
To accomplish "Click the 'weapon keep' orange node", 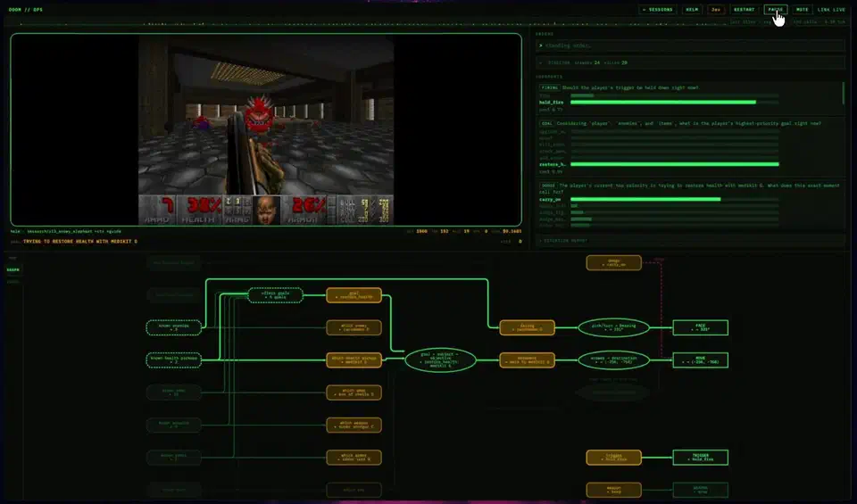I will pyautogui.click(x=614, y=490).
